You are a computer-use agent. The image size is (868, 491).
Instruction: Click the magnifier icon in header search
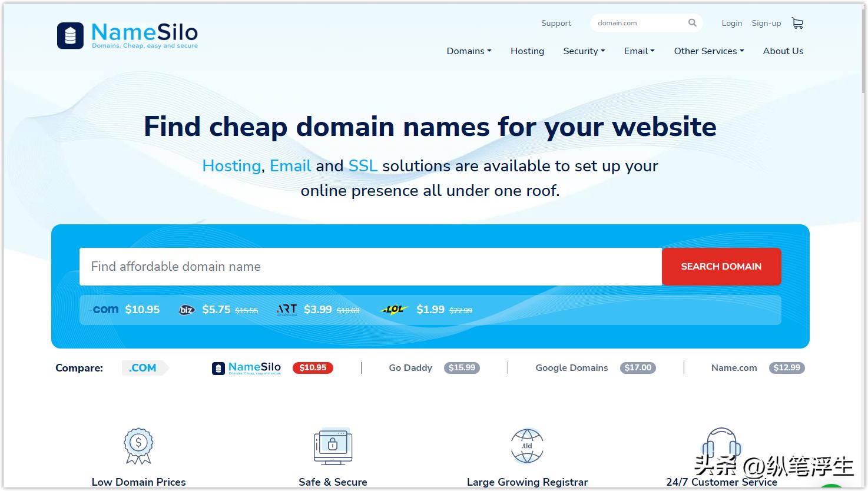tap(693, 23)
